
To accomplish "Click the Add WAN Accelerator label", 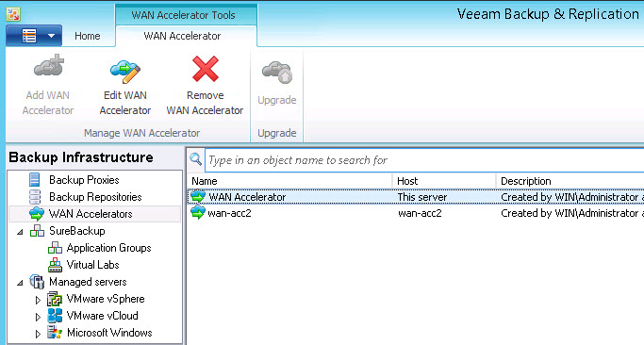I will pos(48,103).
